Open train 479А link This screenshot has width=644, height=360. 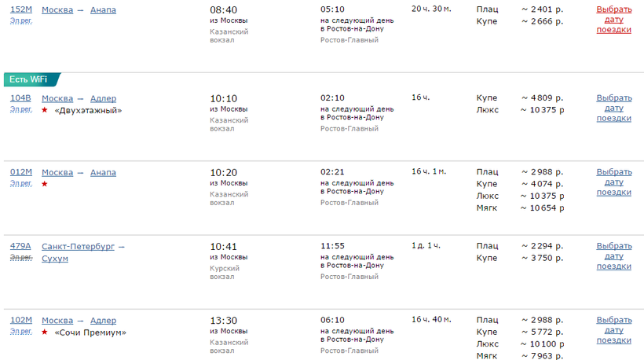tap(21, 246)
